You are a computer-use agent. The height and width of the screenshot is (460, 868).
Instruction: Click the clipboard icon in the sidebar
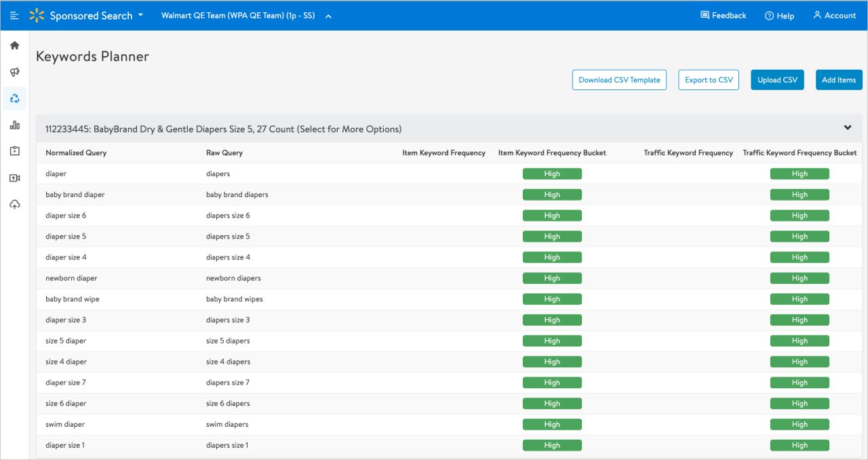[14, 152]
